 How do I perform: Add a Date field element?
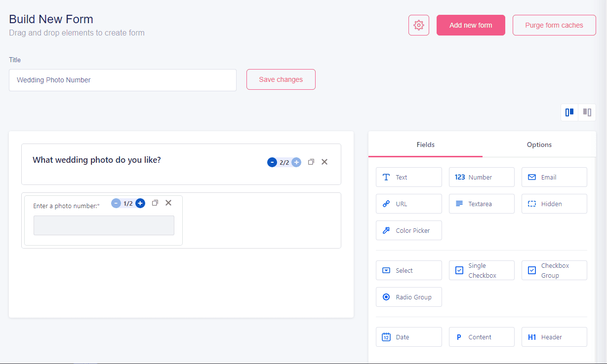[x=409, y=337]
